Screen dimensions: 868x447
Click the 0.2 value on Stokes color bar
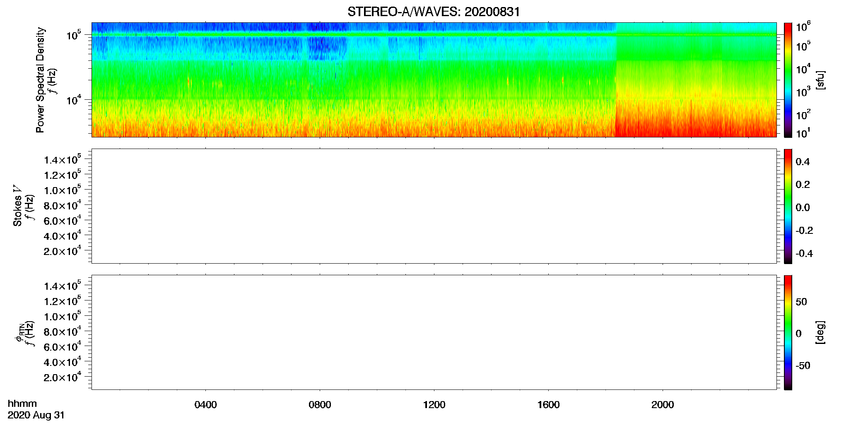tap(803, 185)
